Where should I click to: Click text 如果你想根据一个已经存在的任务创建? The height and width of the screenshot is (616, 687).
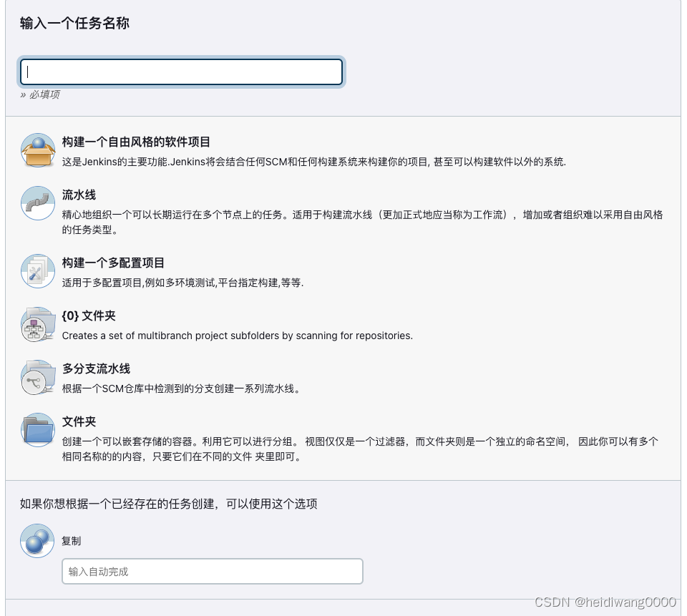(x=169, y=504)
